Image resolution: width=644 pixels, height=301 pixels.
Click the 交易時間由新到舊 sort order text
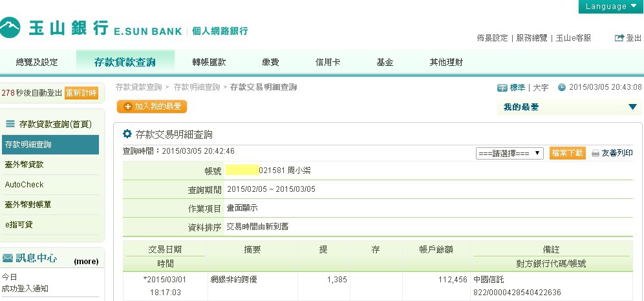pyautogui.click(x=257, y=226)
